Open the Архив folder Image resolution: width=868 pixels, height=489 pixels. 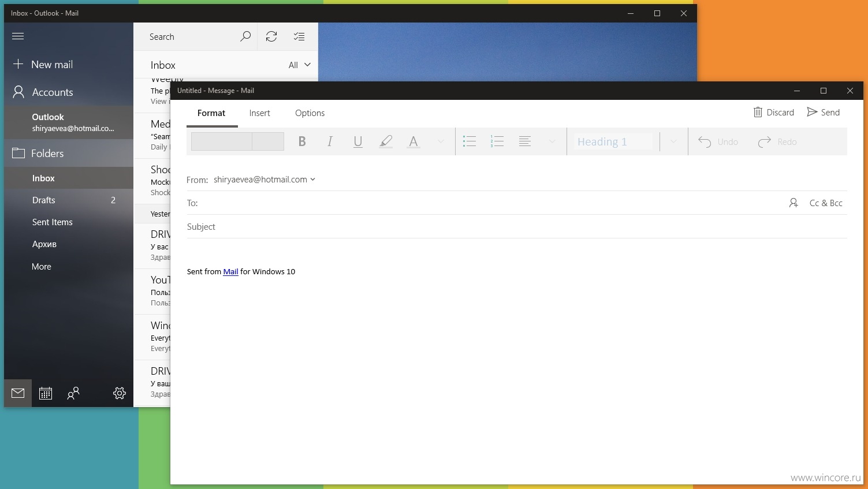pos(69,244)
